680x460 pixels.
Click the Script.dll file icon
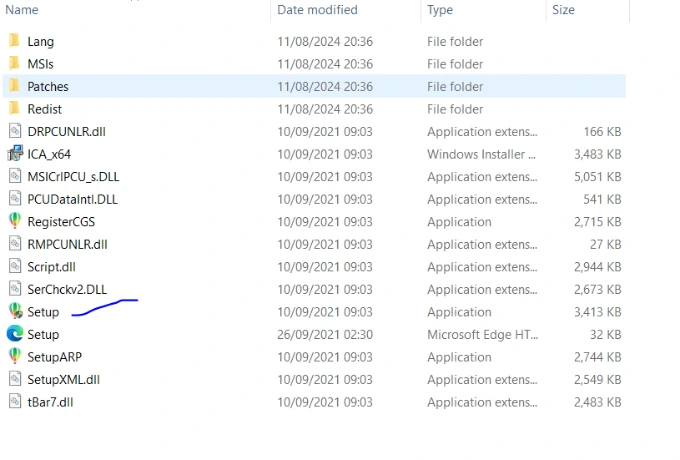[x=15, y=267]
